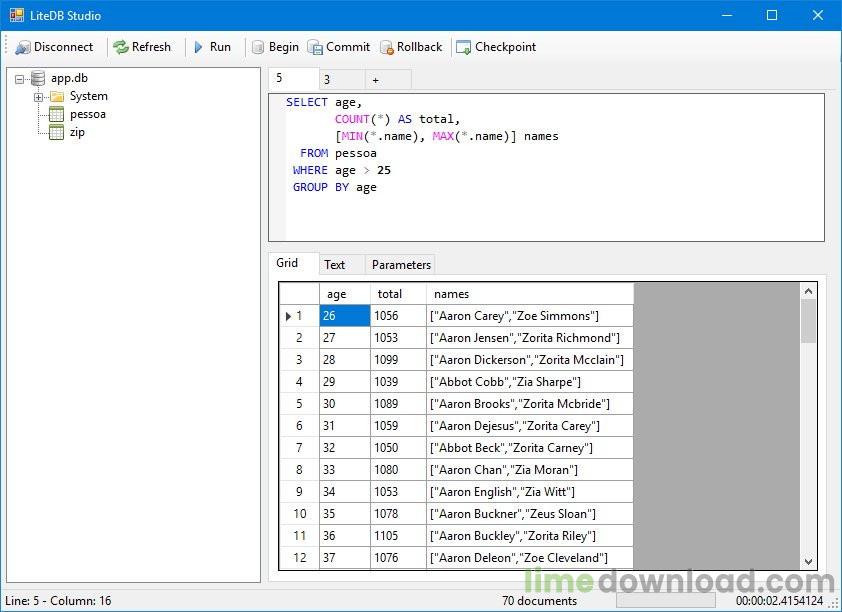This screenshot has height=612, width=842.
Task: Click the Begin transaction icon
Action: pyautogui.click(x=258, y=47)
